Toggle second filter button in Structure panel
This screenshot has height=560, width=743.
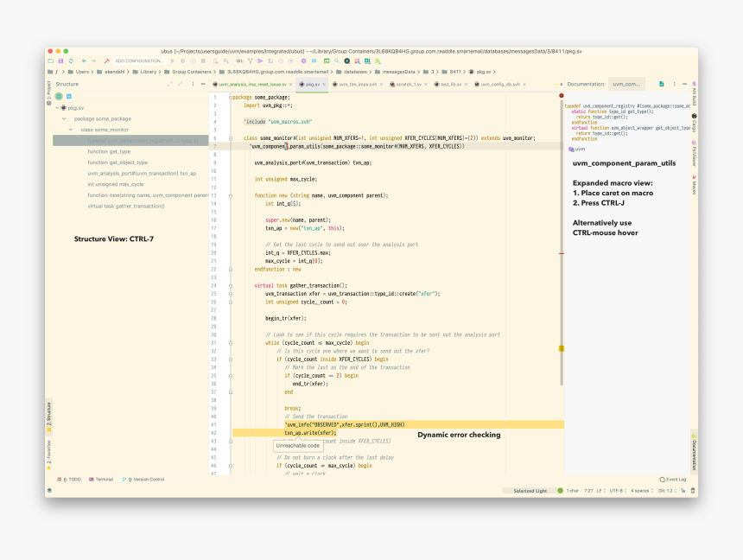(69, 96)
